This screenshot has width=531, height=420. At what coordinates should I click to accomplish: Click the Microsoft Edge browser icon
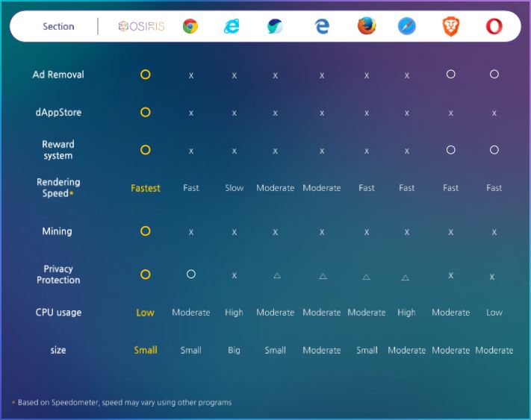[x=322, y=26]
